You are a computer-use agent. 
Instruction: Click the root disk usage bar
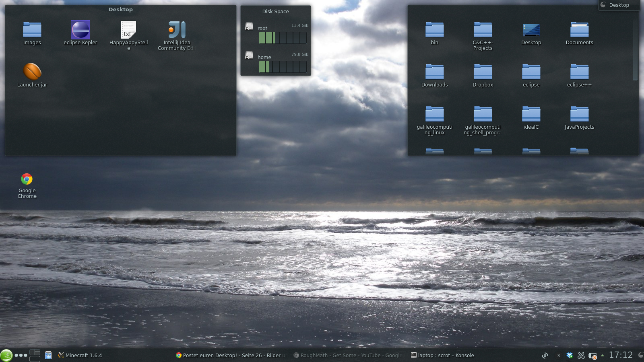283,38
